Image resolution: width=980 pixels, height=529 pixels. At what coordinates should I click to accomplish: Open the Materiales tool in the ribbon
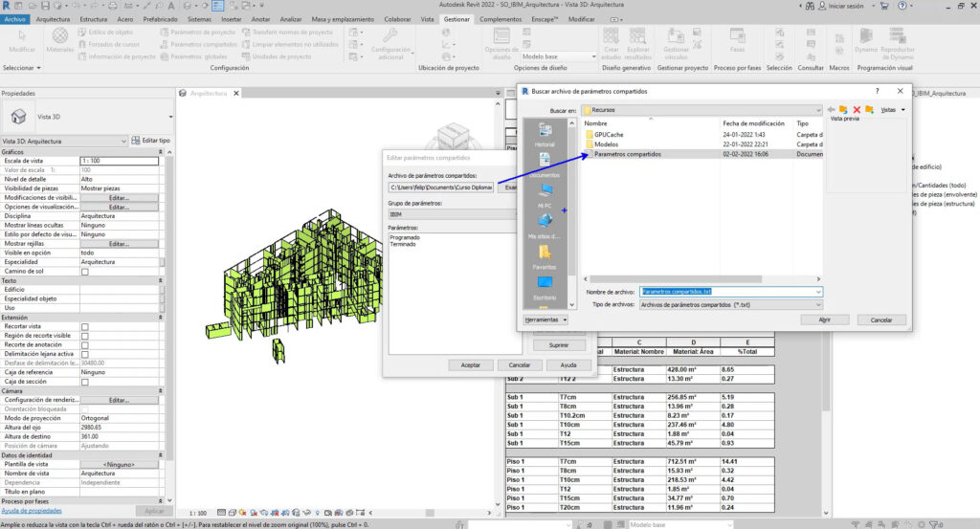[x=60, y=39]
